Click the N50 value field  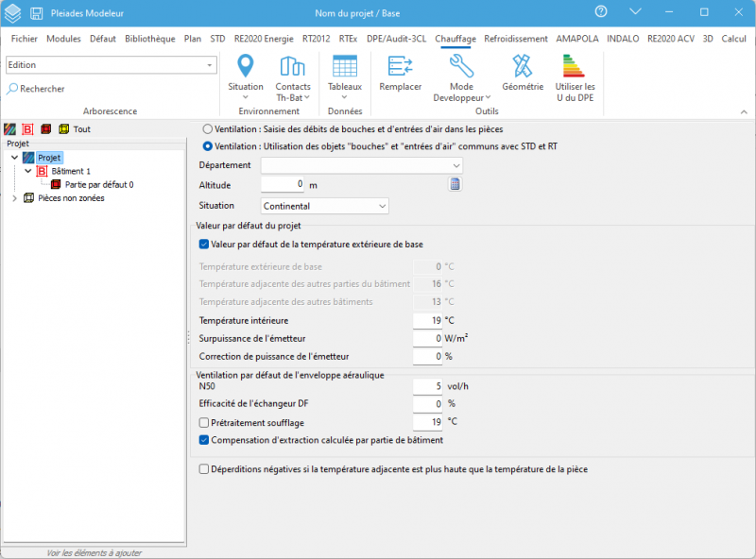click(x=428, y=386)
